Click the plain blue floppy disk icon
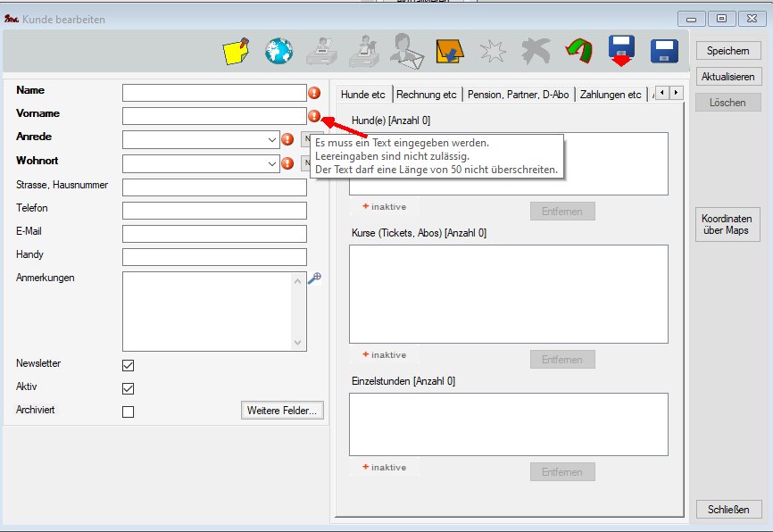Viewport: 773px width, 532px height. pyautogui.click(x=665, y=52)
